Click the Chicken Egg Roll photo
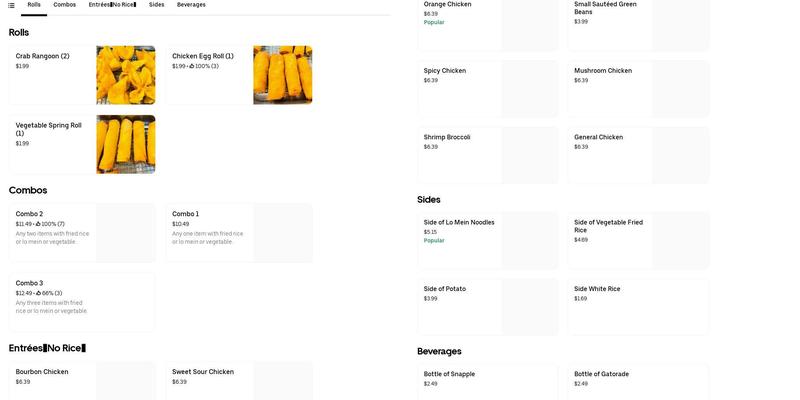 [x=282, y=75]
